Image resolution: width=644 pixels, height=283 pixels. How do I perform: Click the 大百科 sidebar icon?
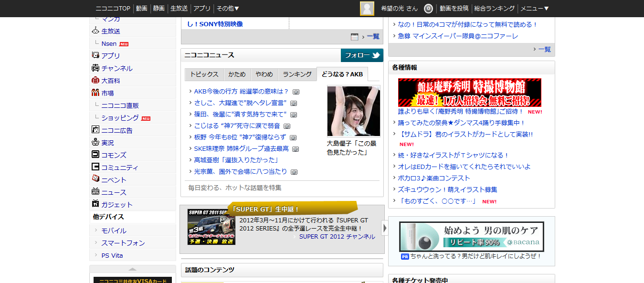click(95, 80)
